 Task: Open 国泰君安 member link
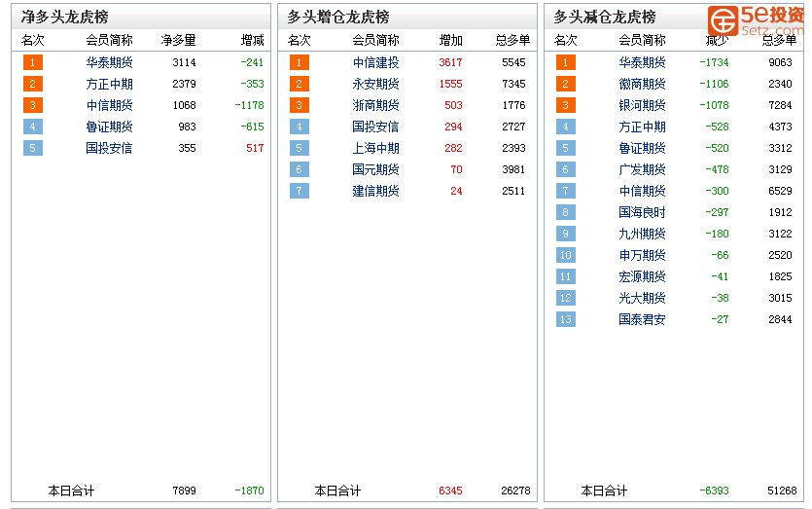coord(642,319)
